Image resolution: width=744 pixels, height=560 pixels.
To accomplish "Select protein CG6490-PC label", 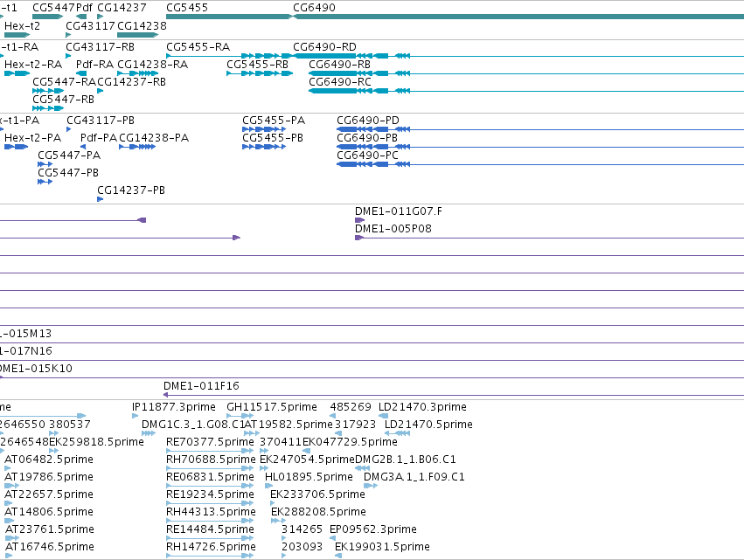I will 367,155.
